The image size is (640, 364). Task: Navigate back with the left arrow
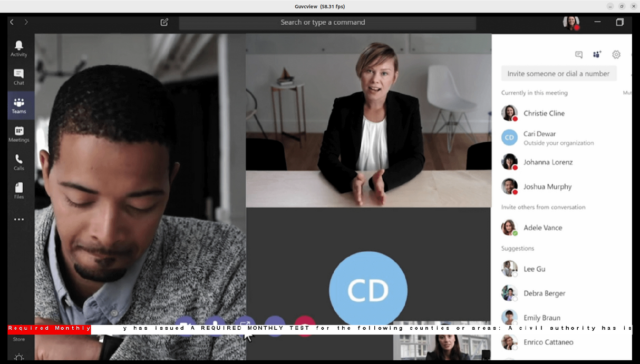tap(12, 22)
